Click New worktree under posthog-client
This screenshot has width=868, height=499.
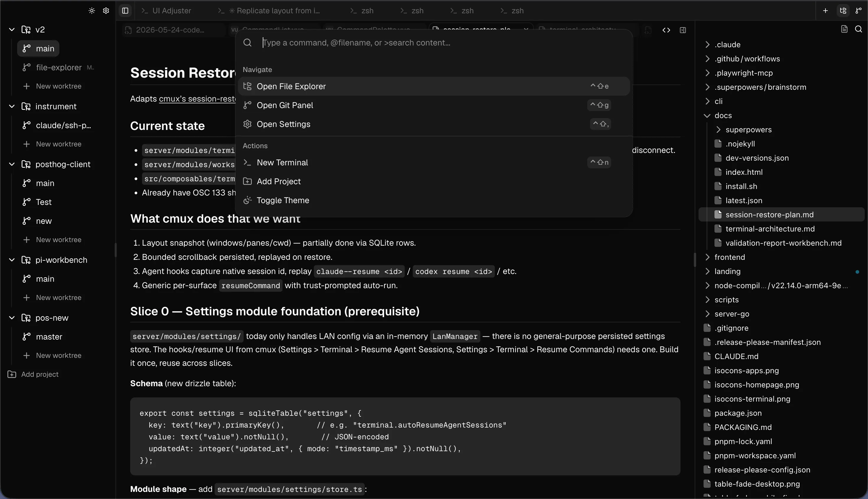tap(53, 240)
